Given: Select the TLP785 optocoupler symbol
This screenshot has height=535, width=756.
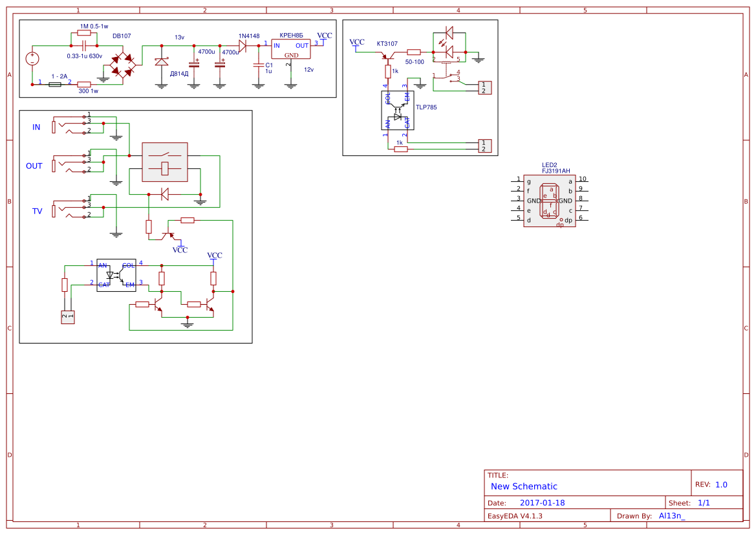Looking at the screenshot, I should click(398, 111).
